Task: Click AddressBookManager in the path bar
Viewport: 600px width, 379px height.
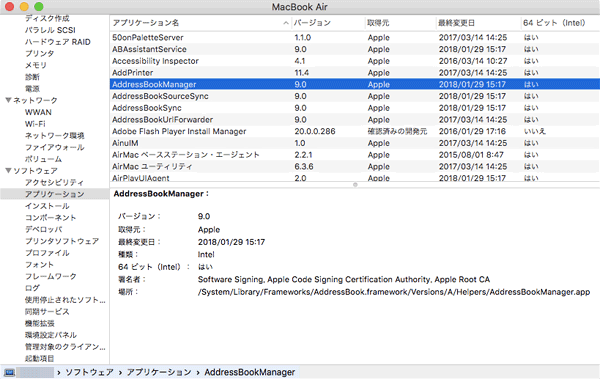Action: click(x=249, y=372)
